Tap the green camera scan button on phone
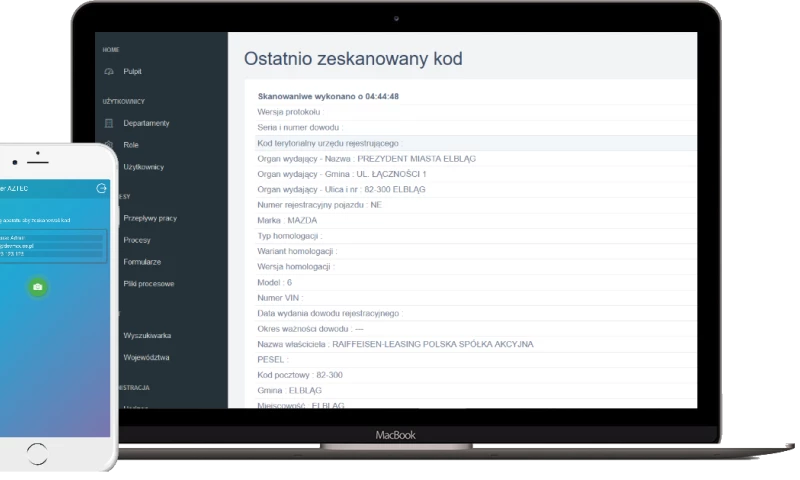800x480 pixels. [38, 287]
